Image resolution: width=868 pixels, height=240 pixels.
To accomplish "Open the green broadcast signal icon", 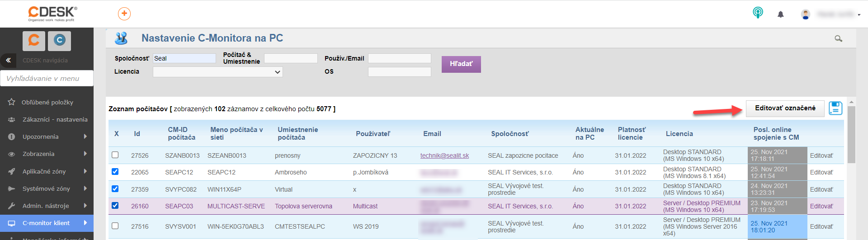I will click(758, 13).
